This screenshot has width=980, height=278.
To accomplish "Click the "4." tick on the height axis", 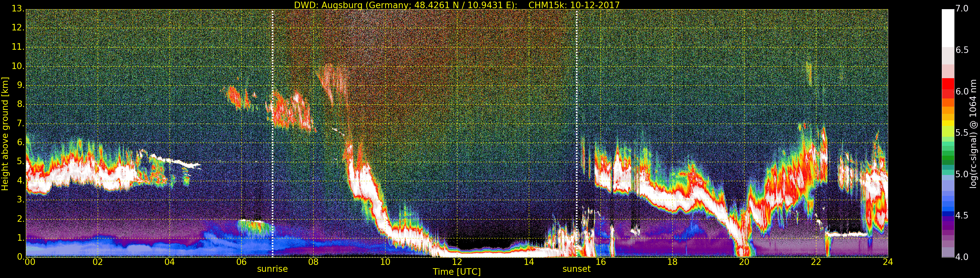I will pyautogui.click(x=21, y=181).
